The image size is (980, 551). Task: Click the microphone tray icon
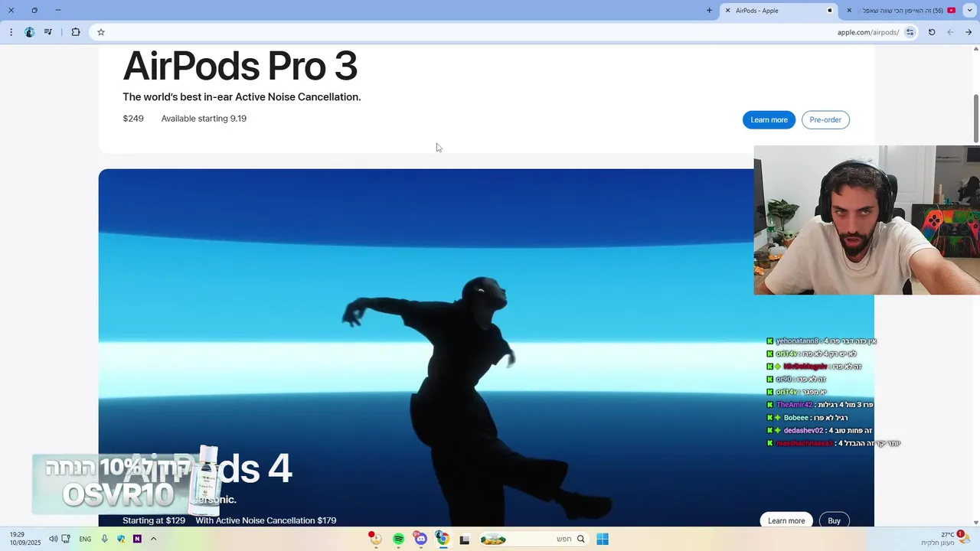pyautogui.click(x=105, y=539)
